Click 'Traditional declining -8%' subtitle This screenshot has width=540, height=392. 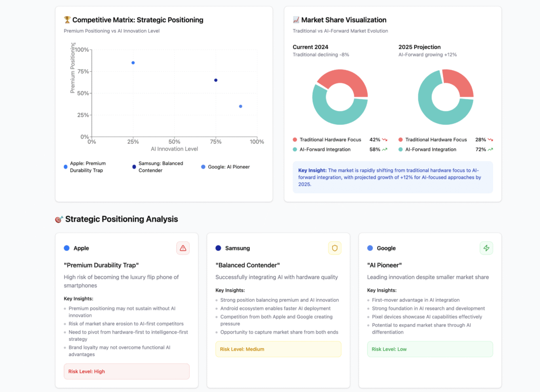point(321,55)
